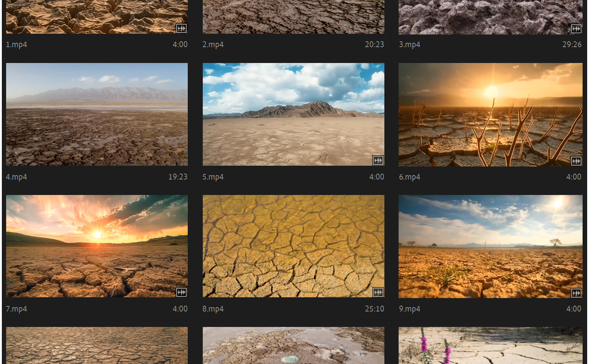589x364 pixels.
Task: Select the 5.mp4 cloudy desert mountain thumbnail
Action: click(x=293, y=114)
